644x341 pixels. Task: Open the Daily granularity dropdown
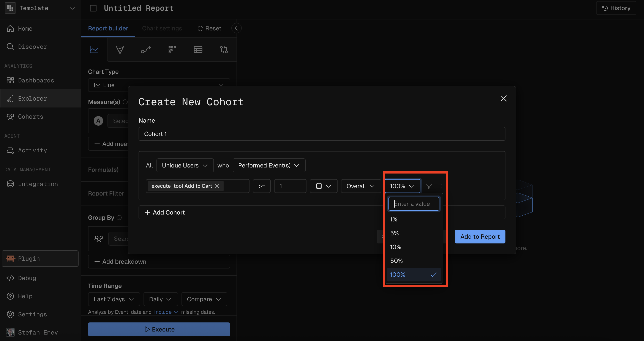tap(161, 299)
